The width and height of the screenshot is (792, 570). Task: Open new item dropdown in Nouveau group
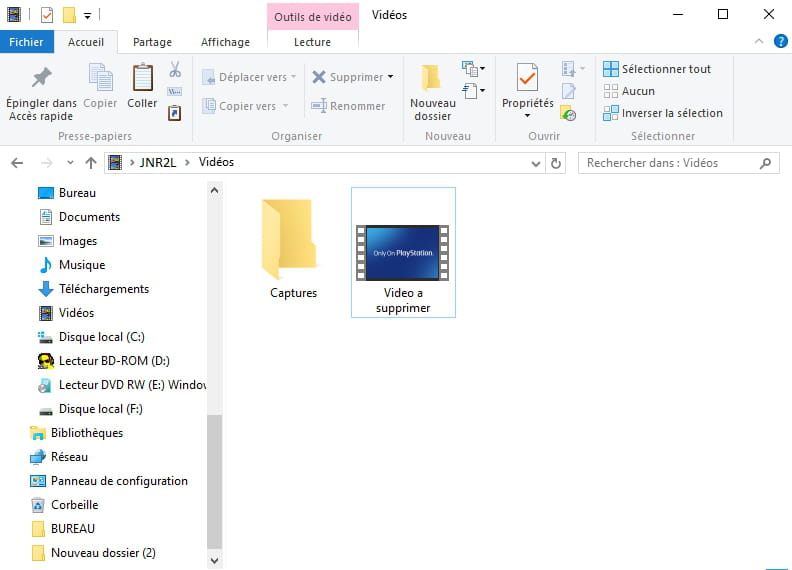click(473, 68)
